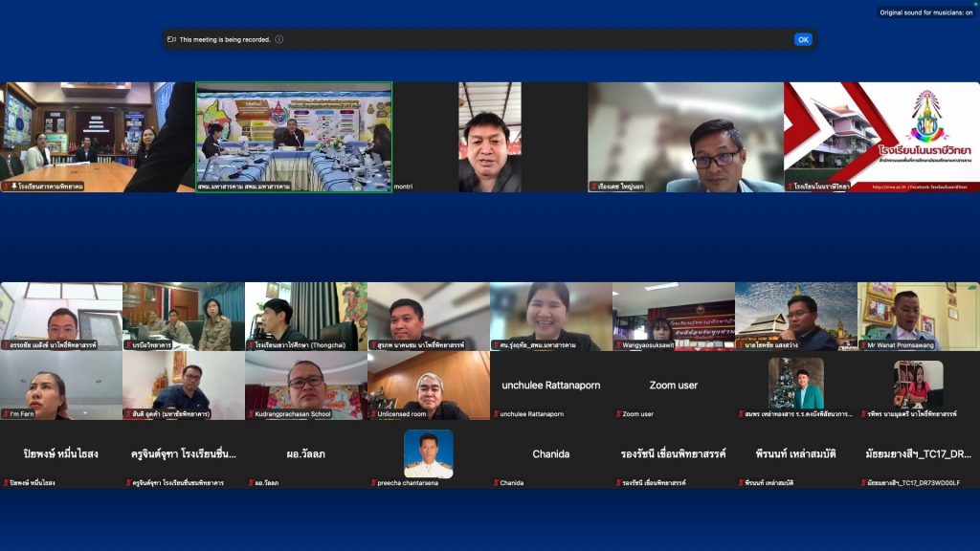The width and height of the screenshot is (980, 551).
Task: Click the muted mic icon beside Unlicensed room
Action: [373, 414]
